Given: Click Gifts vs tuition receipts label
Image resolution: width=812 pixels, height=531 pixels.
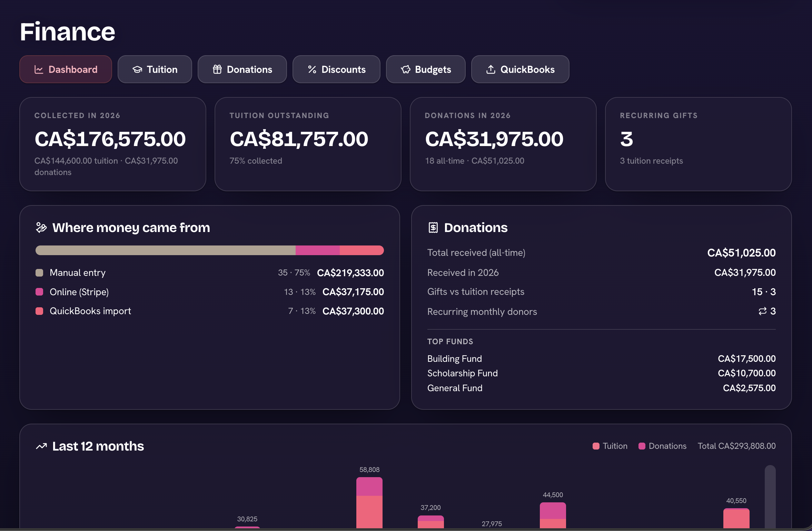Looking at the screenshot, I should (476, 292).
